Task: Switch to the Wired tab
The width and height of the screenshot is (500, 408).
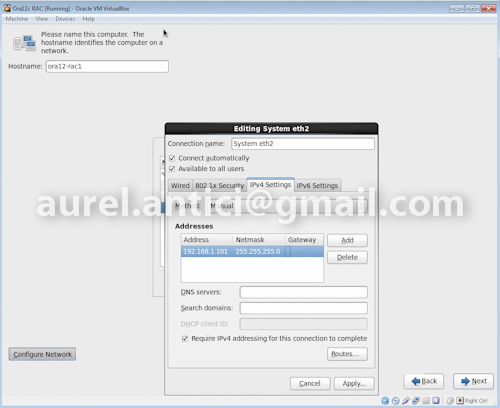Action: (x=180, y=186)
